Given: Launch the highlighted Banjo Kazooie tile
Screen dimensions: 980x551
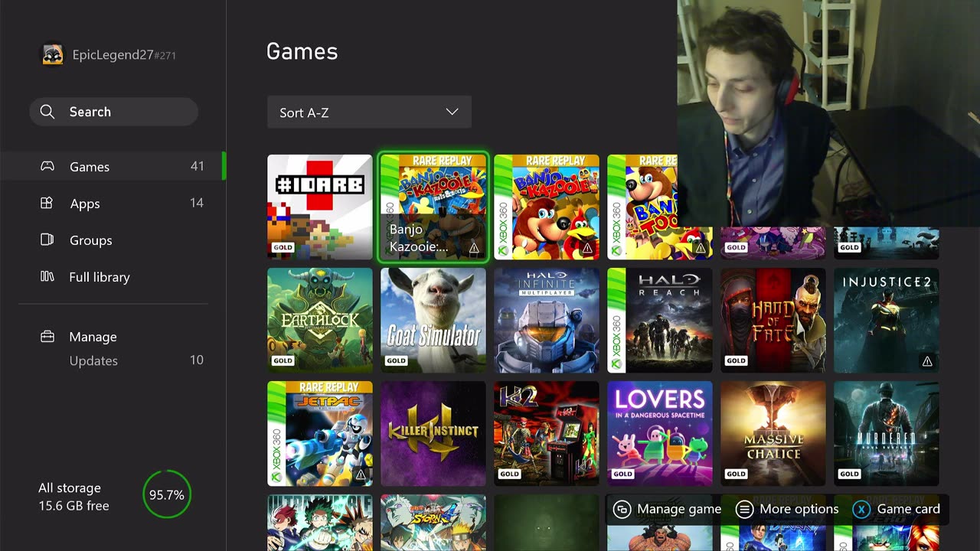Looking at the screenshot, I should point(433,207).
